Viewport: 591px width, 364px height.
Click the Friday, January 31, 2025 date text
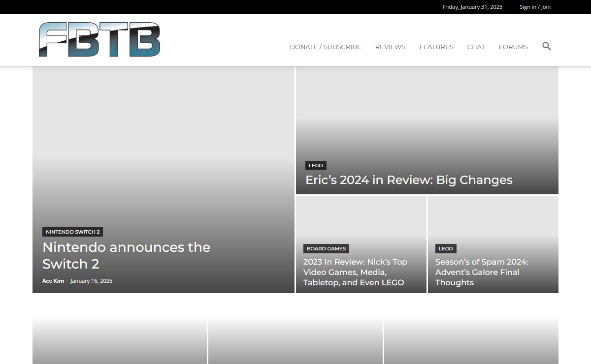click(x=472, y=7)
